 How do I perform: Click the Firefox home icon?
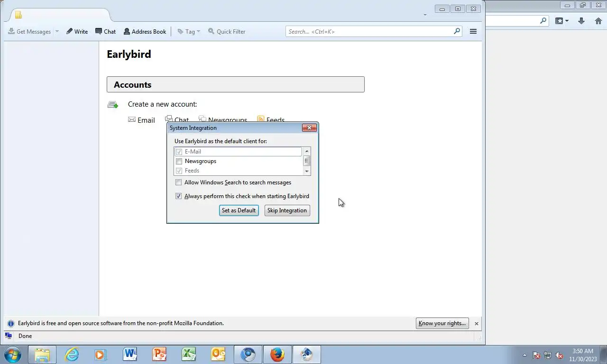(598, 21)
